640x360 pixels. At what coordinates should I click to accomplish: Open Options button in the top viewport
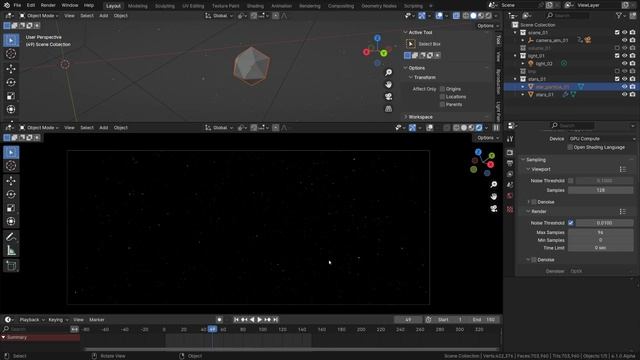(488, 26)
